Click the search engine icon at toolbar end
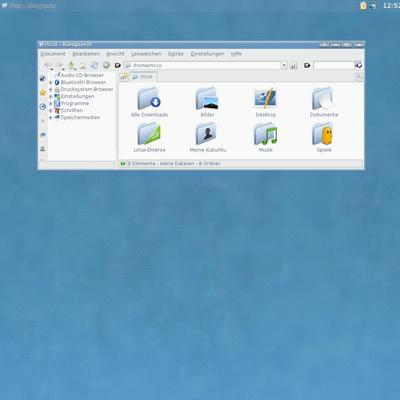The width and height of the screenshot is (400, 400). [359, 65]
